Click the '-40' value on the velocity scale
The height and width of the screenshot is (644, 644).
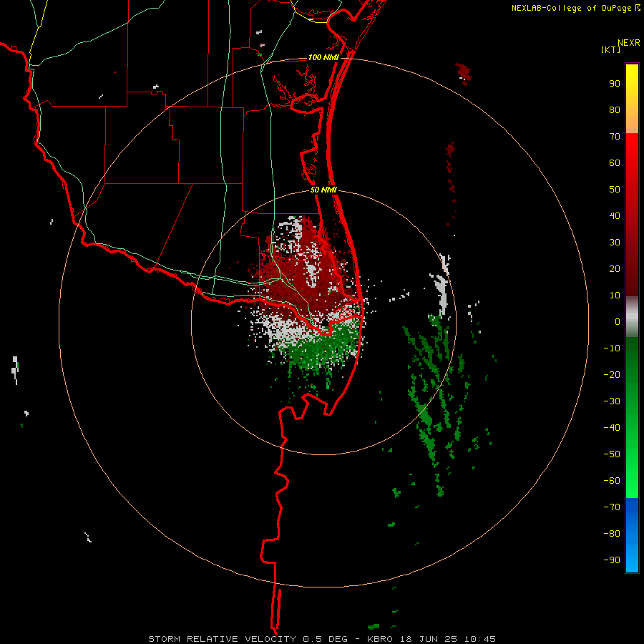[612, 428]
